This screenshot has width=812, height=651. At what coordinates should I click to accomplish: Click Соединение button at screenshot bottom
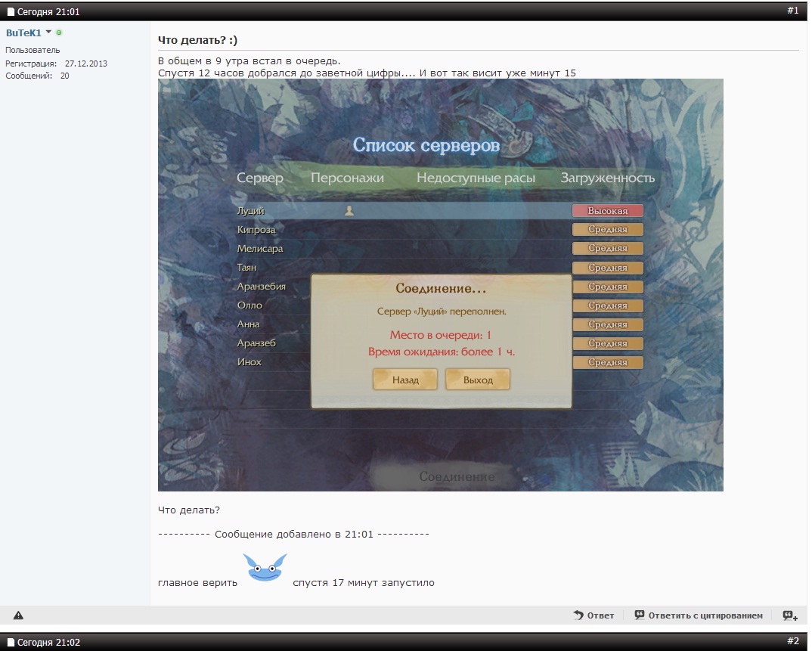point(457,476)
